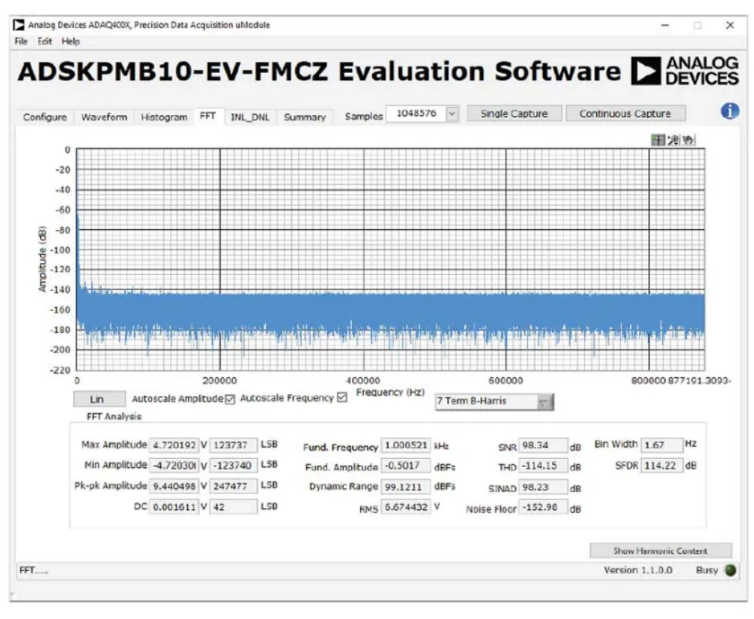
Task: Minimize the evaluation software window
Action: (665, 25)
